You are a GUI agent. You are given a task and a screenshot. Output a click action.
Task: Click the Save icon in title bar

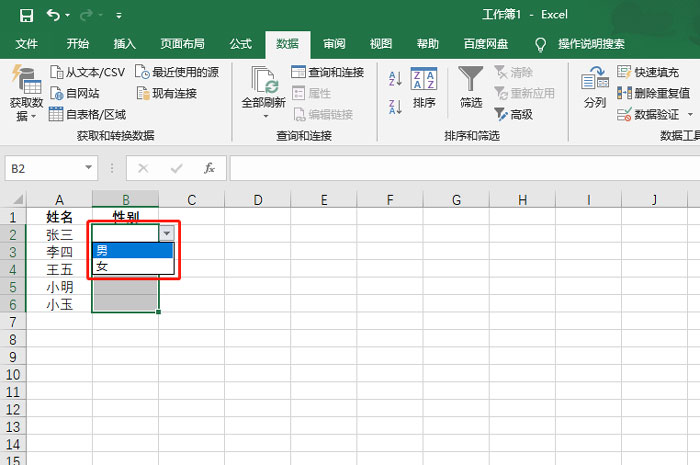[26, 15]
